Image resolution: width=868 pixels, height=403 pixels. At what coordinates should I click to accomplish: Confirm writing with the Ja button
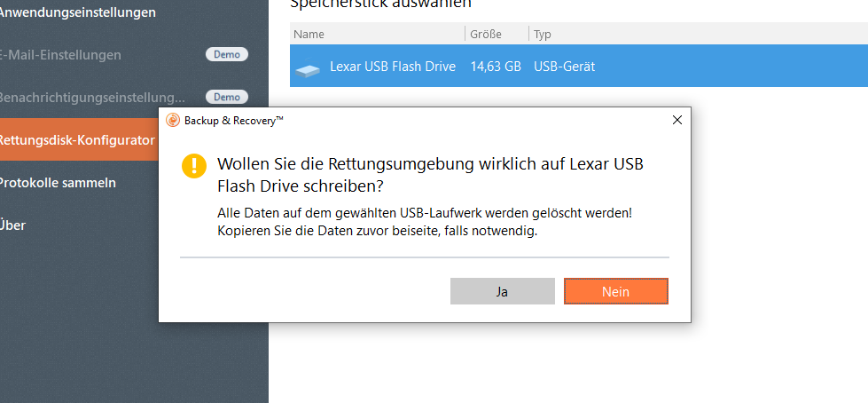[502, 291]
